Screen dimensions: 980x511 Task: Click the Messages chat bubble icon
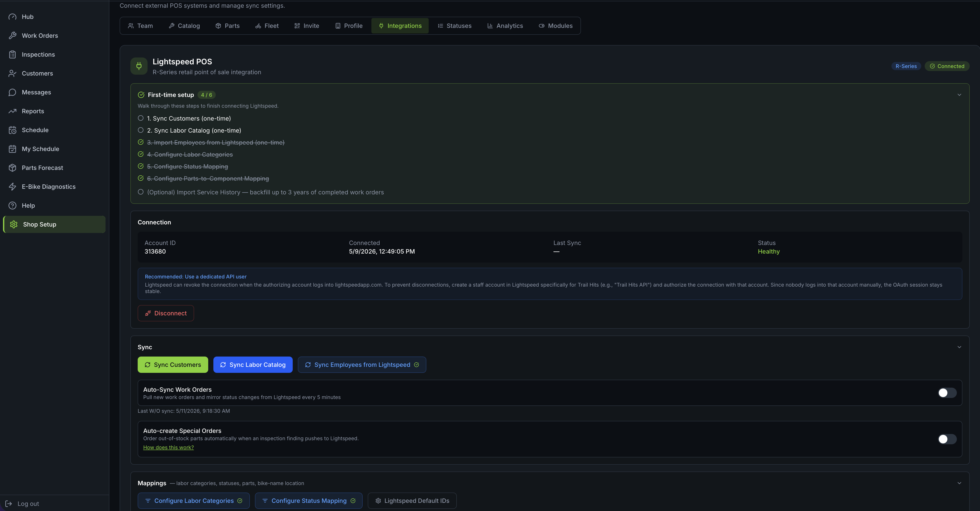click(x=13, y=92)
